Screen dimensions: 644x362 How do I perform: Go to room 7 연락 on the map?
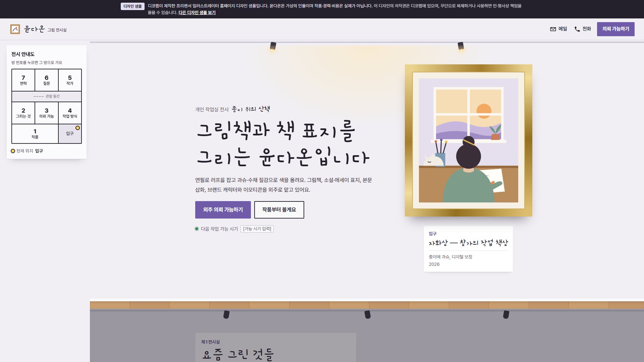pyautogui.click(x=23, y=80)
